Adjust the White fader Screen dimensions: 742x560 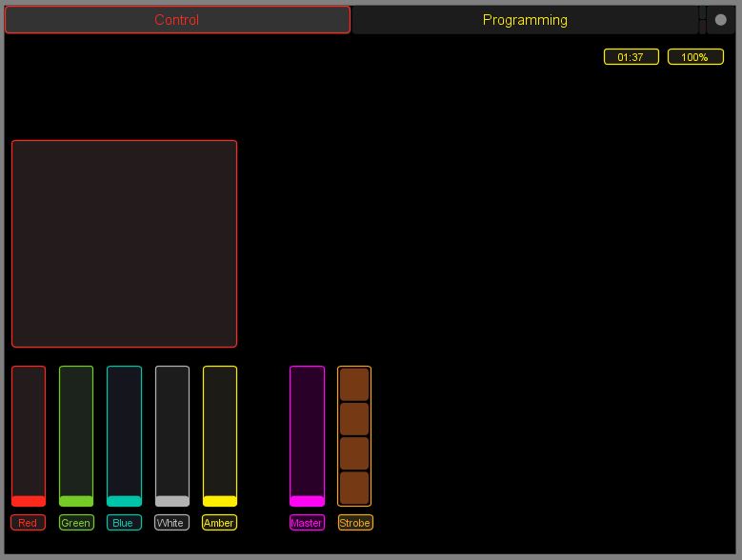pos(172,436)
